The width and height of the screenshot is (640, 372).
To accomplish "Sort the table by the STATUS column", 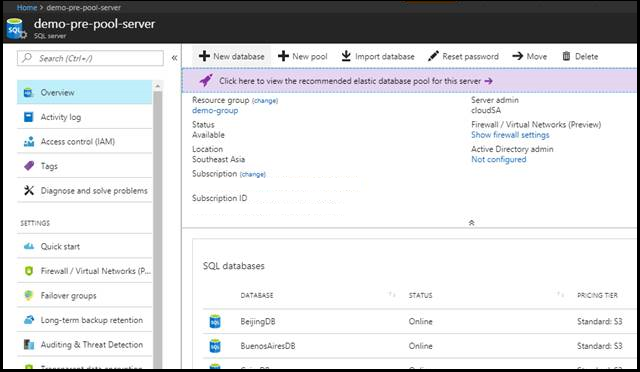I will coord(420,295).
